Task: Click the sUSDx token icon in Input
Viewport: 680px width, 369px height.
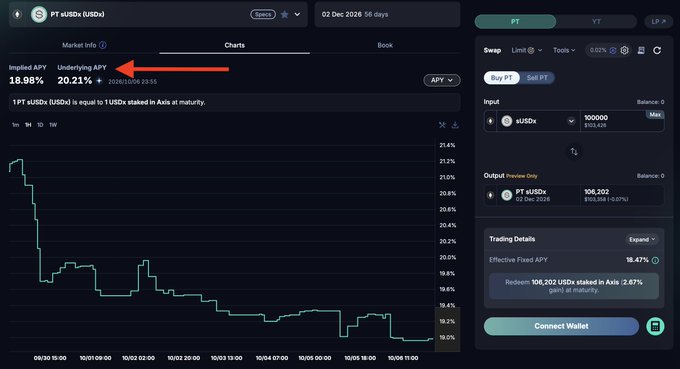Action: tap(507, 121)
